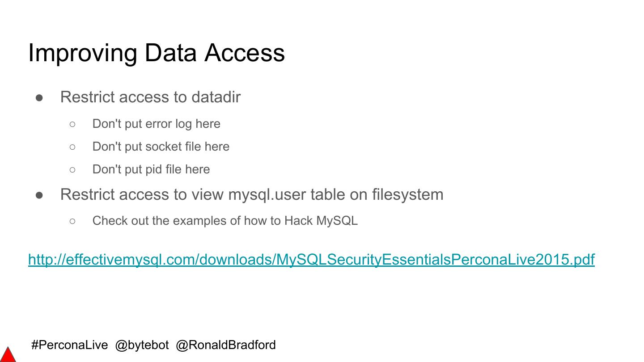Click the @RonaldBradford handle in the footer
Viewport: 644px width, 362px height.
point(226,345)
